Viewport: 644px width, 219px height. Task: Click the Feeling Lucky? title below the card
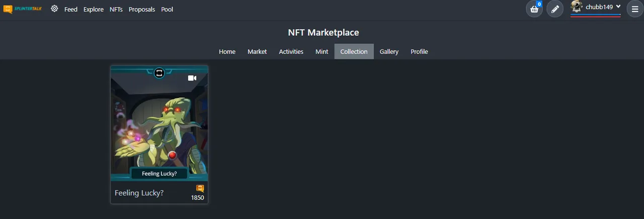pos(139,193)
